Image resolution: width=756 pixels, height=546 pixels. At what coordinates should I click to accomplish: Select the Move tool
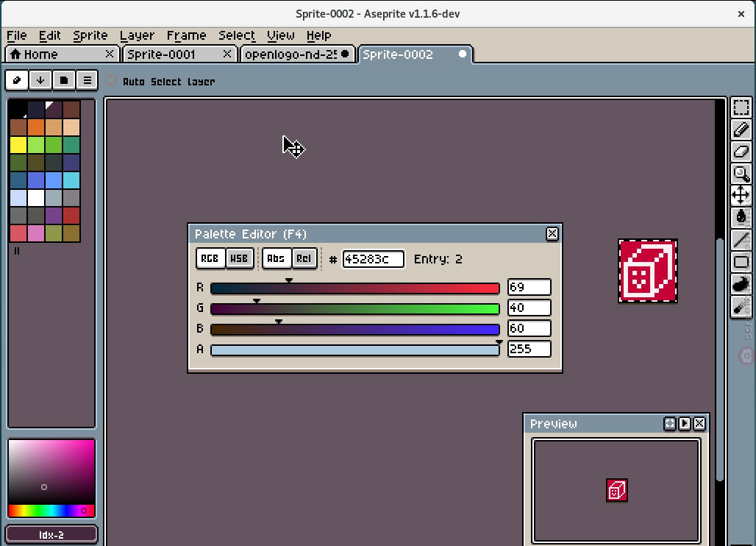pyautogui.click(x=741, y=195)
